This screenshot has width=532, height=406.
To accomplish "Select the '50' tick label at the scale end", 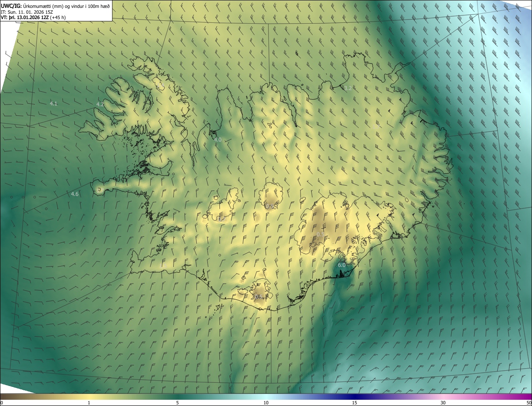I will [529, 403].
